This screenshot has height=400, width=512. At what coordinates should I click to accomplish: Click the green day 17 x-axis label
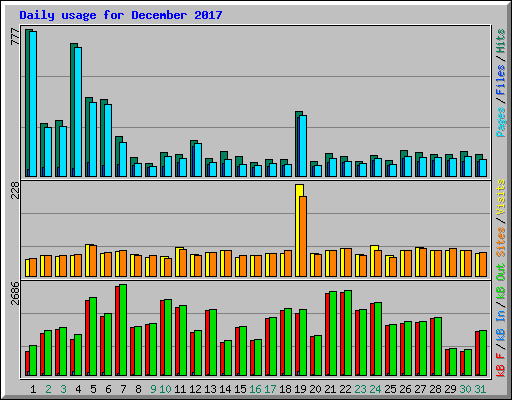pyautogui.click(x=270, y=389)
